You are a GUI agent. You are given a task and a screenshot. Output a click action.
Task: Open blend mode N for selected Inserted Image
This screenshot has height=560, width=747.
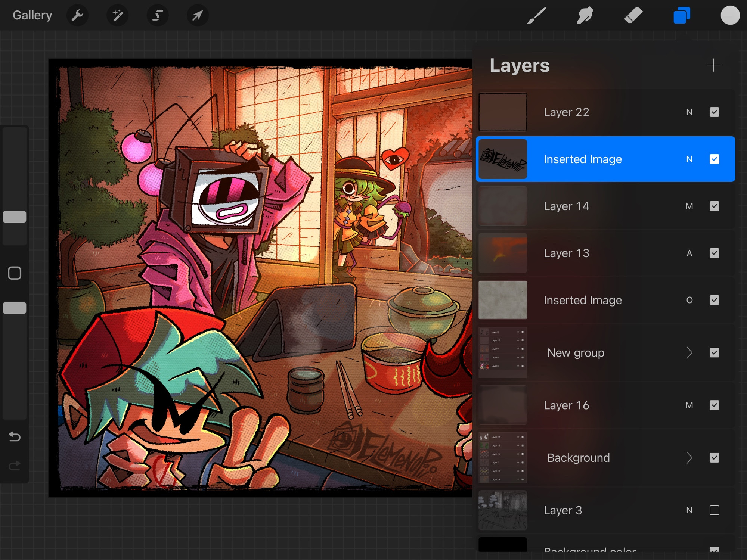click(x=689, y=159)
